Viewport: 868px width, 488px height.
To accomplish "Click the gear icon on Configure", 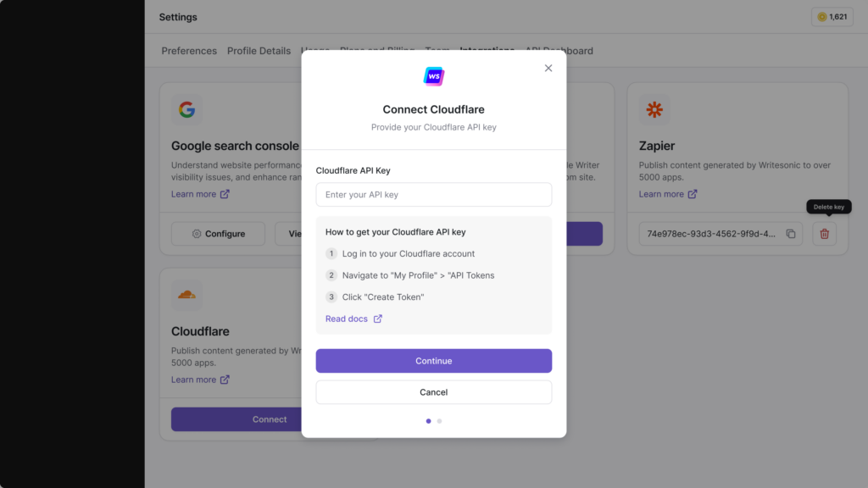I will tap(196, 234).
